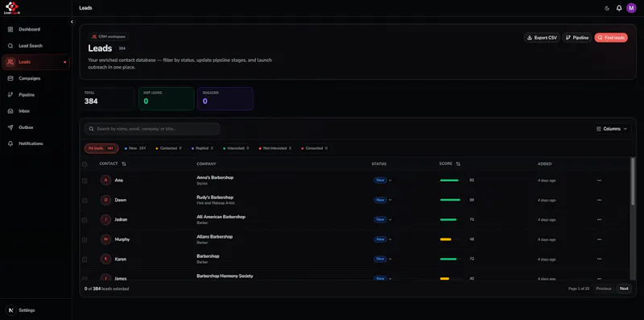The width and height of the screenshot is (644, 320).
Task: Click the Export CSV button
Action: coord(542,37)
